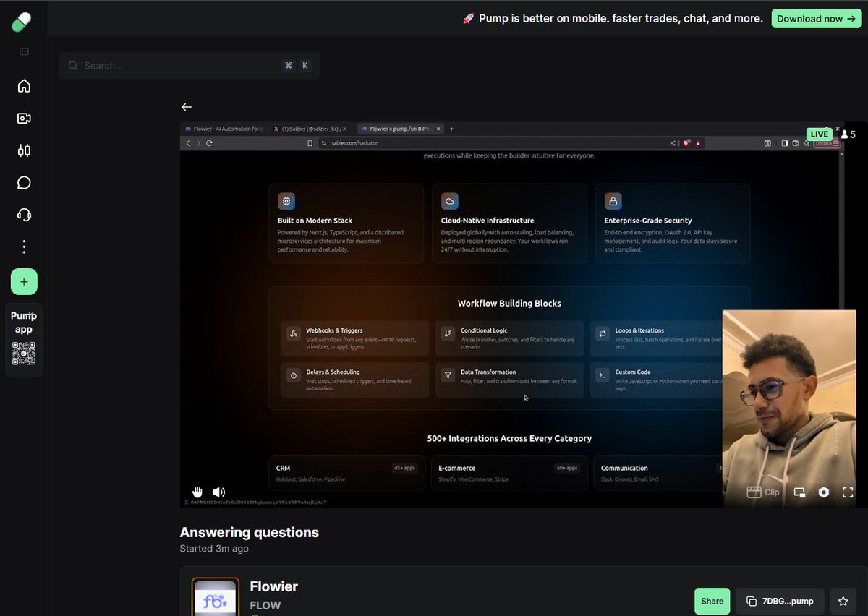Go to Home in sidebar

point(24,86)
